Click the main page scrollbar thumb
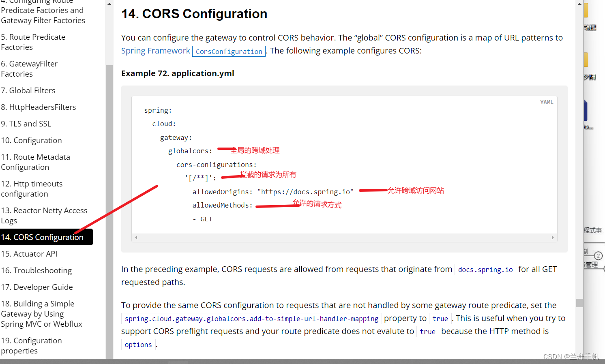Screen dimensions: 605x364 click(579, 303)
